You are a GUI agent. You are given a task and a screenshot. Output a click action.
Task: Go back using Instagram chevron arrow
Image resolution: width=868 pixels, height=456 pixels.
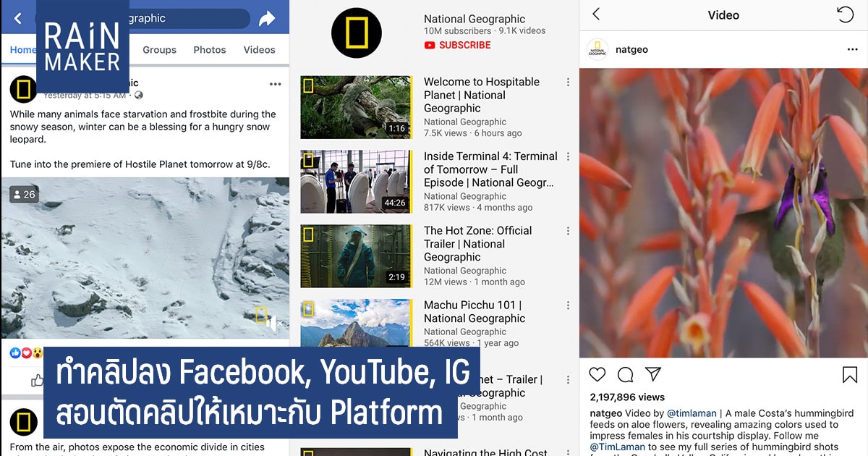click(x=596, y=14)
